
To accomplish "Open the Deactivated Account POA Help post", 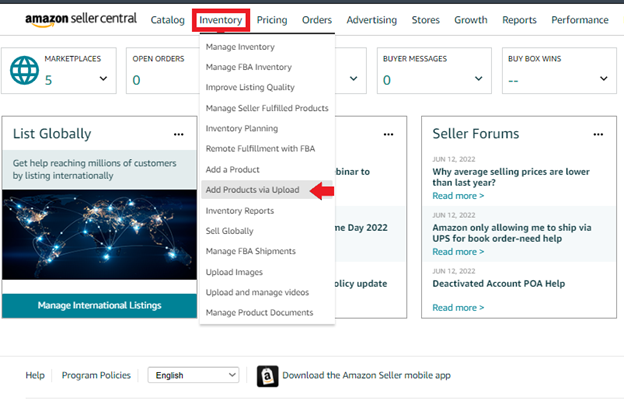I will point(499,284).
